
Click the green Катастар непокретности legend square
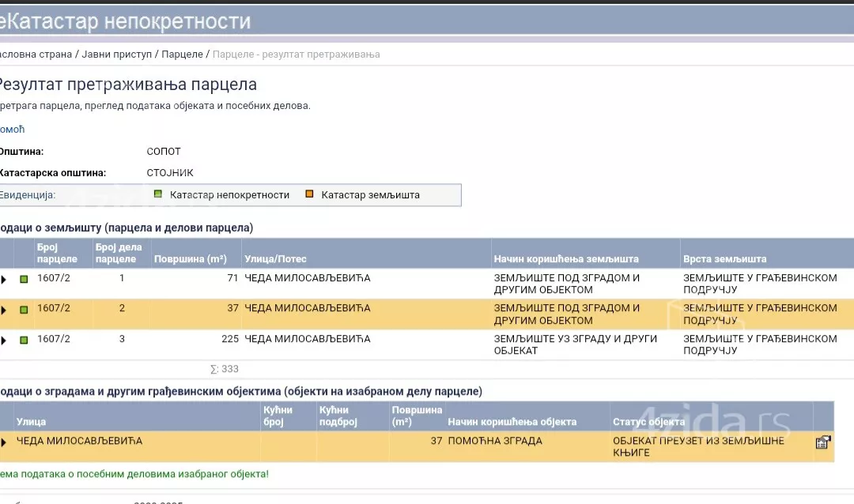point(158,194)
